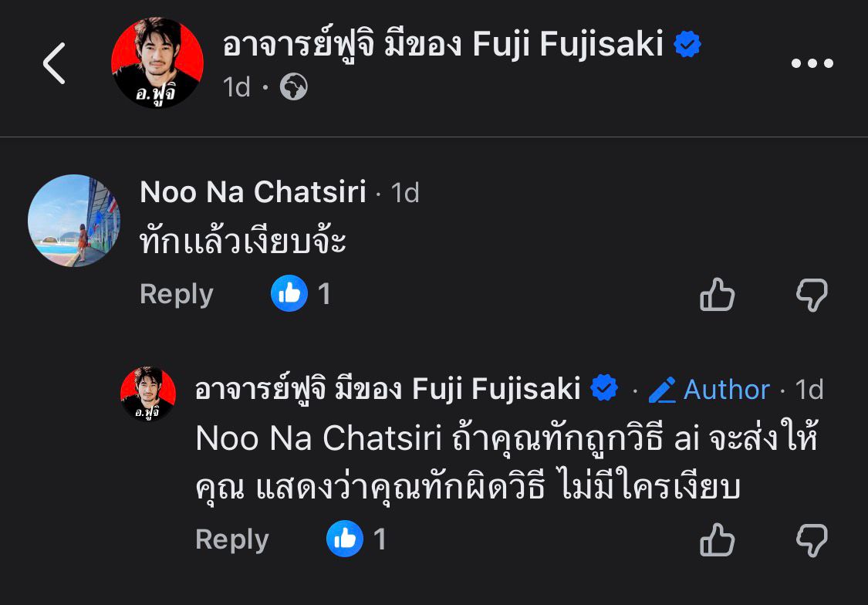Open Noo Na Chatsiri's profile picture
The height and width of the screenshot is (605, 868).
[x=74, y=221]
